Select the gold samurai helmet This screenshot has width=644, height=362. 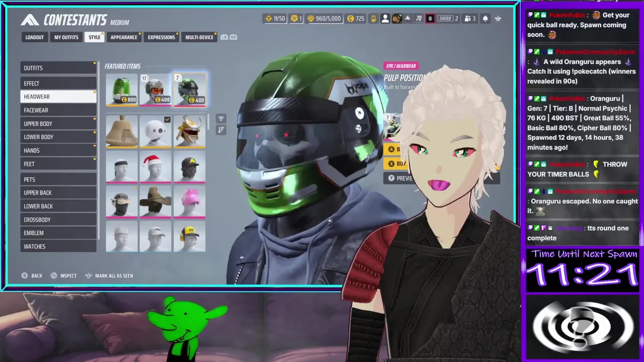[190, 132]
